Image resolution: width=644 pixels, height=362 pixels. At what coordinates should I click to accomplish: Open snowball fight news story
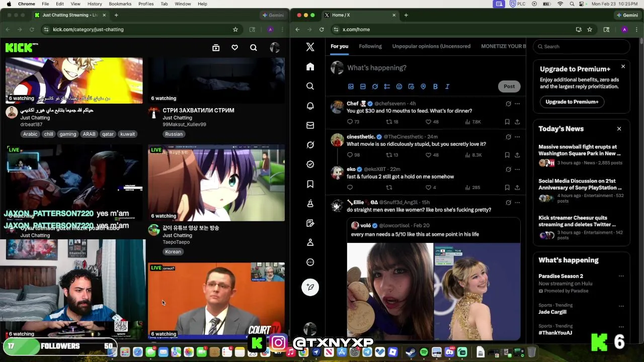[x=581, y=154]
